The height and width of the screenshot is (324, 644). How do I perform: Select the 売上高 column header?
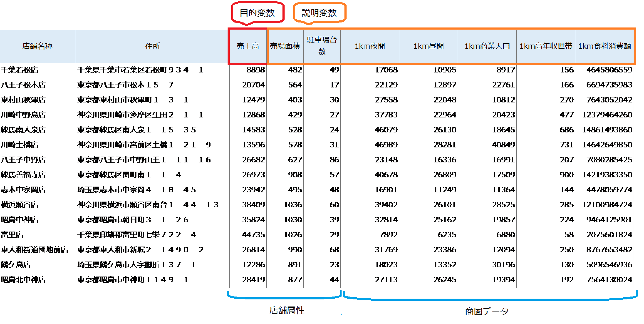pos(248,46)
